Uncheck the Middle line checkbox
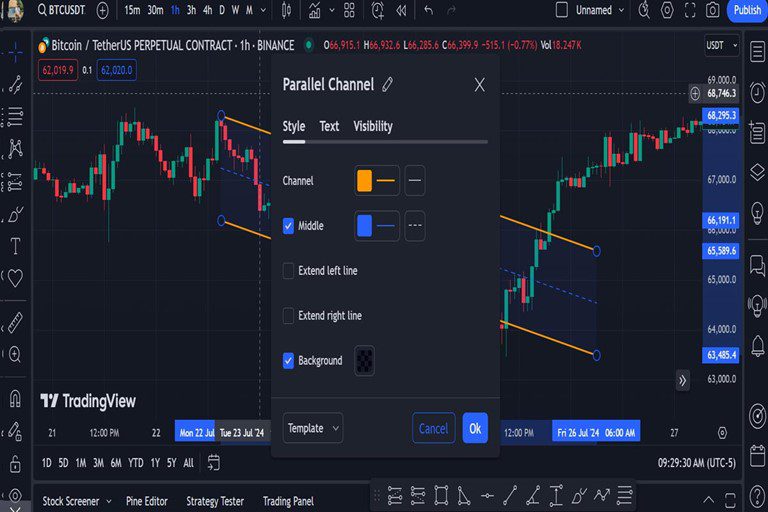 pyautogui.click(x=288, y=226)
